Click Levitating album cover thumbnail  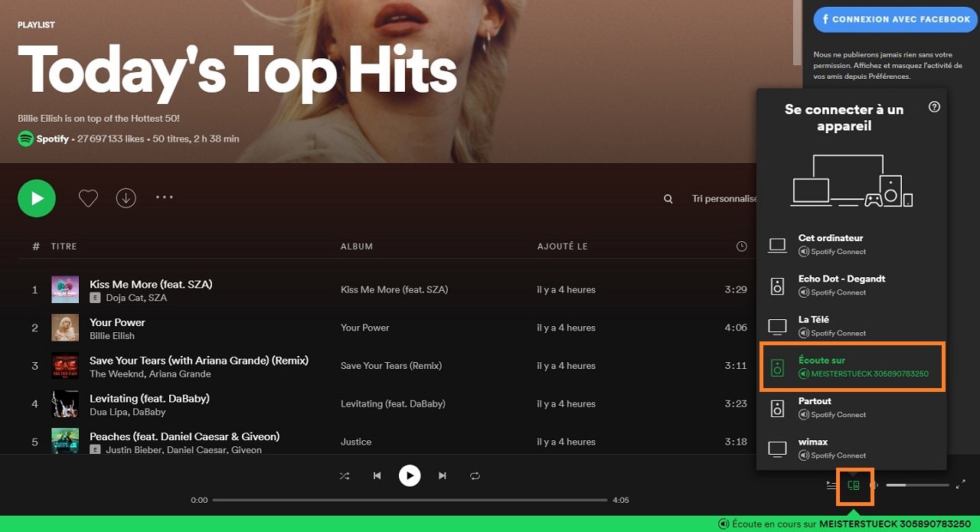tap(65, 404)
